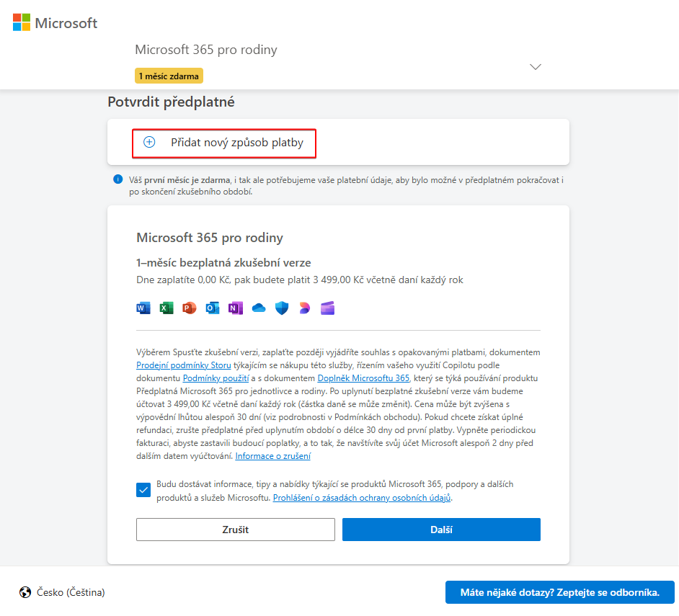The height and width of the screenshot is (616, 679).
Task: Click the OneDrive cloud icon
Action: pos(259,308)
